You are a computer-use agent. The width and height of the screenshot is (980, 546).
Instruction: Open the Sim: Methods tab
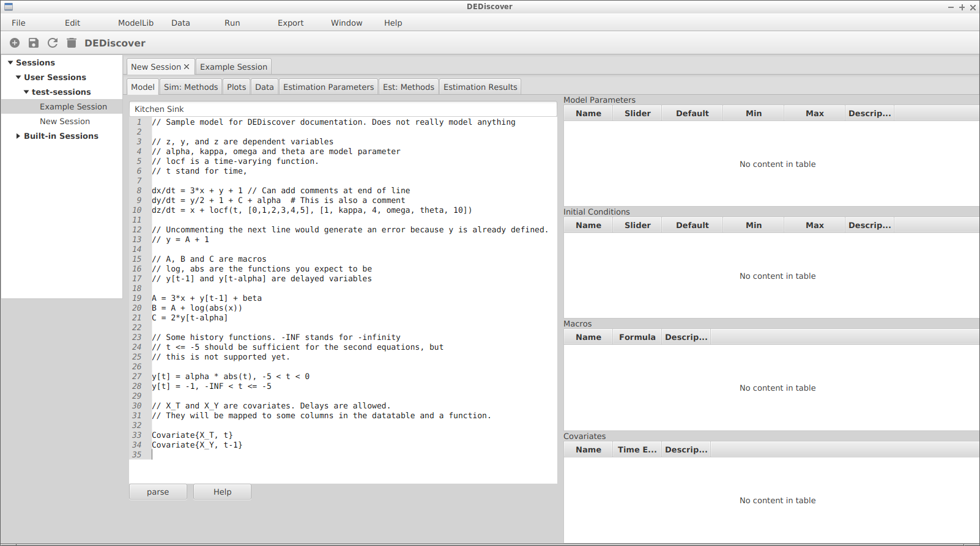pyautogui.click(x=191, y=87)
